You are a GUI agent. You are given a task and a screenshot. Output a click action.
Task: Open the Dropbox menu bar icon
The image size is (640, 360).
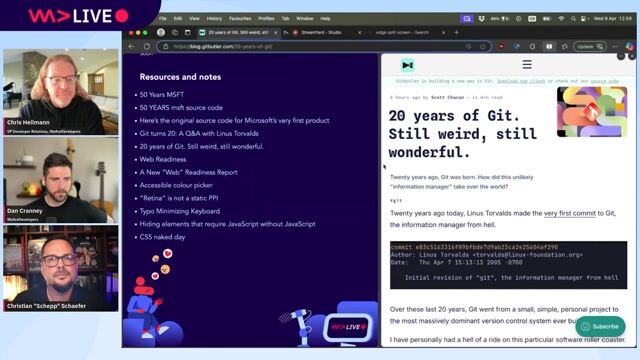(482, 19)
